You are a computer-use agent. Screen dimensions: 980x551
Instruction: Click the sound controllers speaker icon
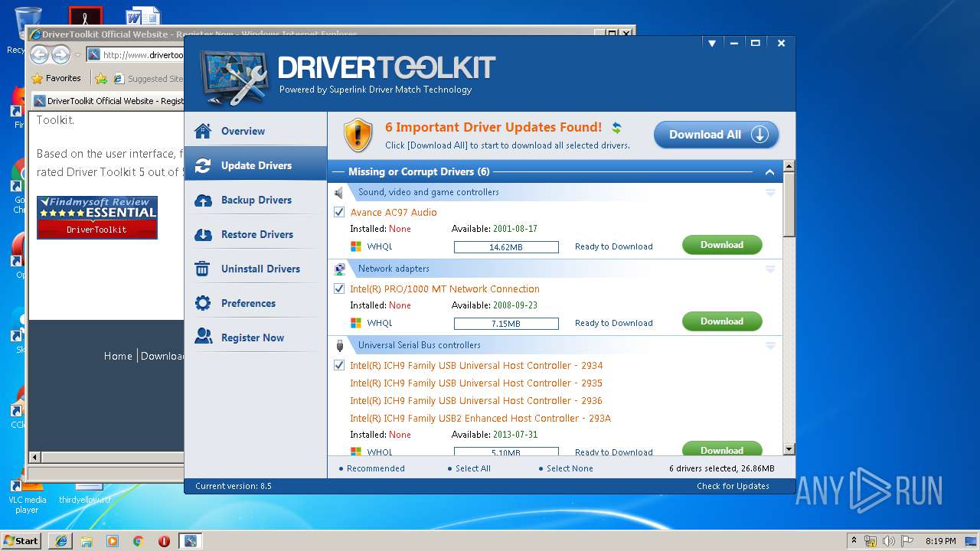[339, 192]
